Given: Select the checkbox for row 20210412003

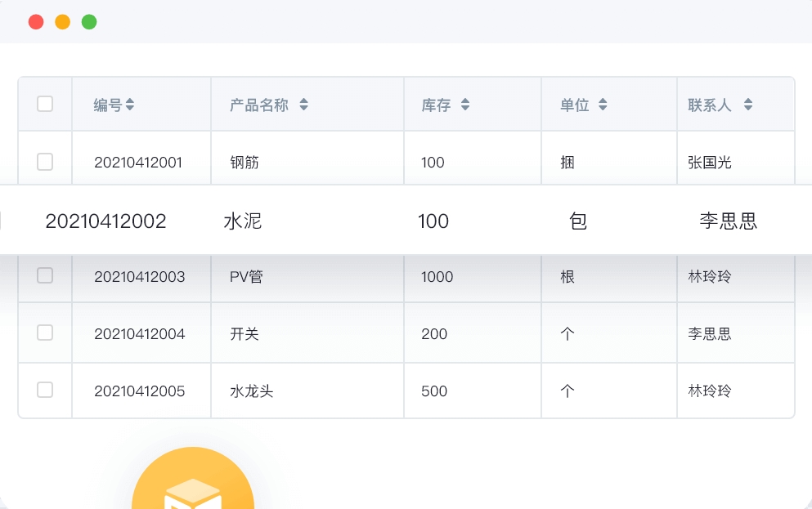Looking at the screenshot, I should pos(45,275).
